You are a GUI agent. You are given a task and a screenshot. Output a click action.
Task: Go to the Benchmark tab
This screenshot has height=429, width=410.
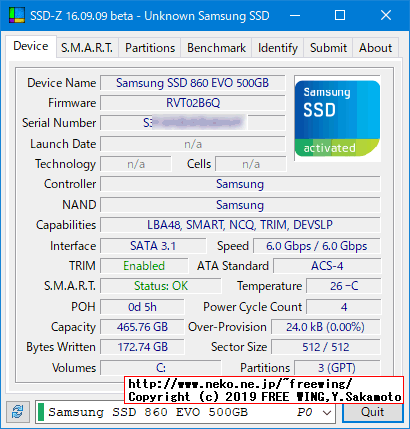[216, 48]
